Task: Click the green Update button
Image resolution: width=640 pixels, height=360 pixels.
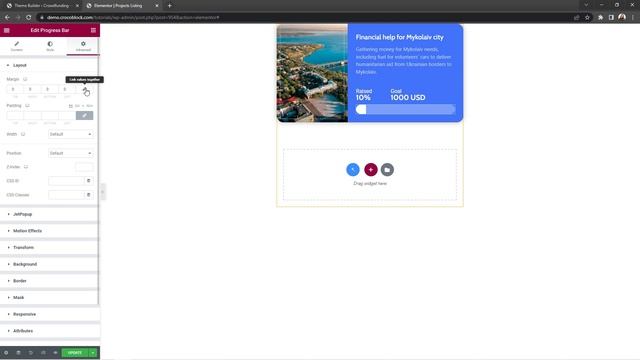Action: pyautogui.click(x=75, y=353)
